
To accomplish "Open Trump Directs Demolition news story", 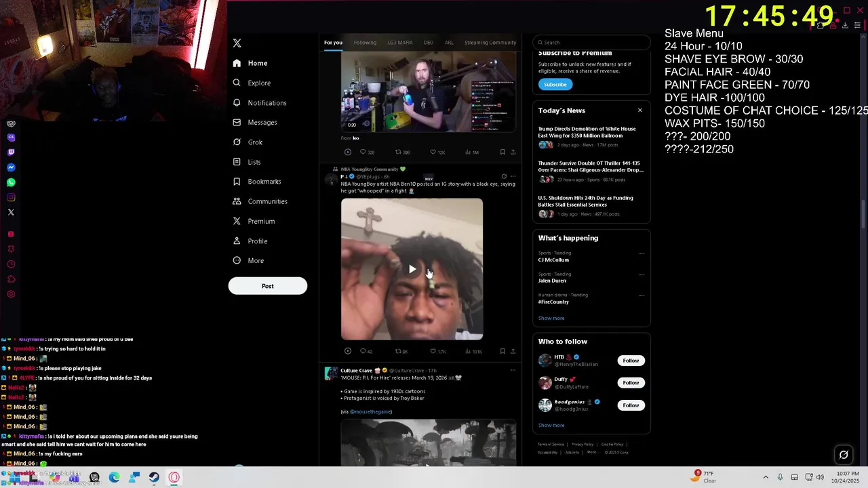I will point(591,136).
